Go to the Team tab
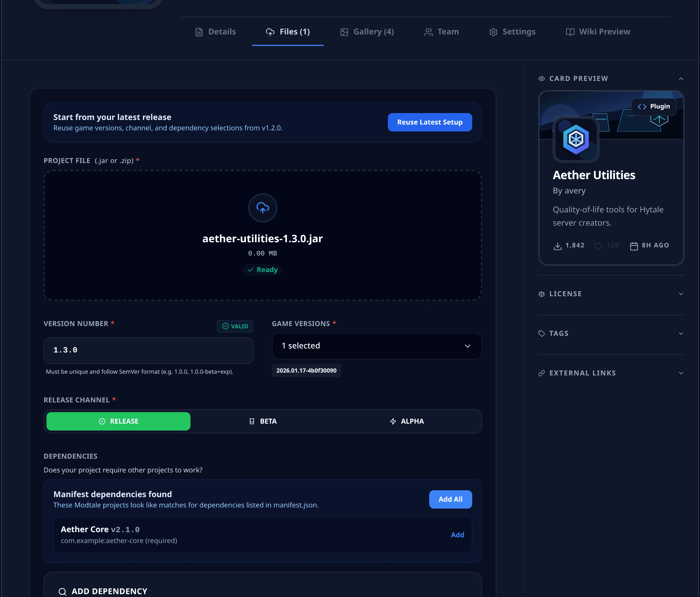The width and height of the screenshot is (700, 597). tap(442, 32)
